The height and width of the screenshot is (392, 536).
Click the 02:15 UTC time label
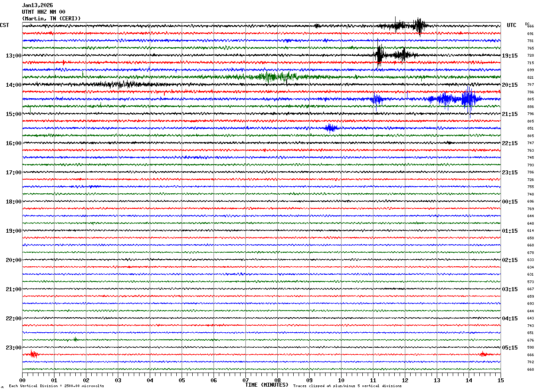(x=510, y=260)
